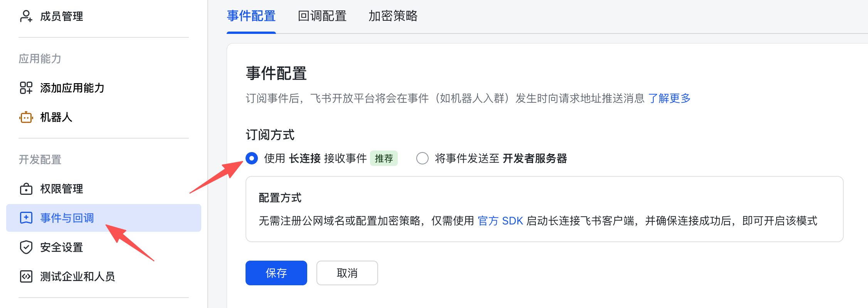Open the 事件配置 tab
The image size is (868, 308).
click(x=251, y=16)
